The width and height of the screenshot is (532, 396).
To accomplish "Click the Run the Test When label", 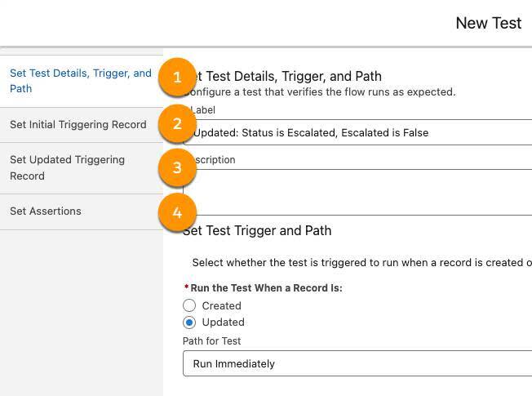I will point(266,288).
